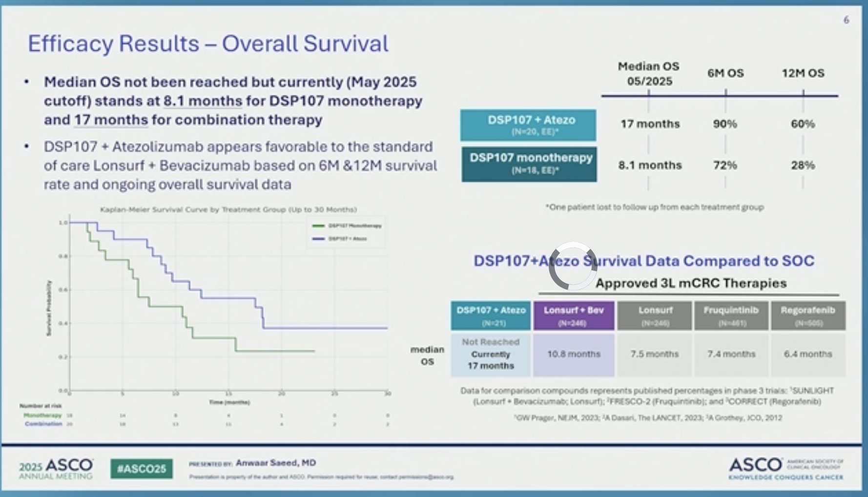Image resolution: width=868 pixels, height=497 pixels.
Task: Click 8.1 months in the monotherapy table row
Action: click(x=650, y=165)
